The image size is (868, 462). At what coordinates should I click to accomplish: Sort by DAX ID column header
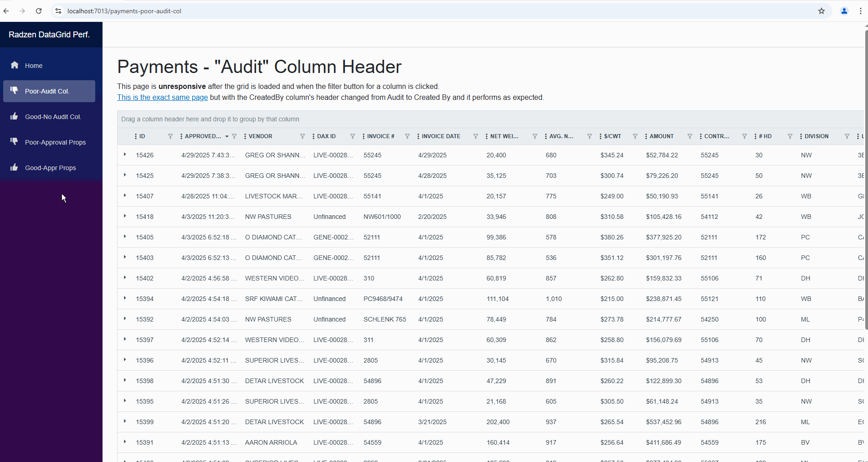(x=326, y=136)
